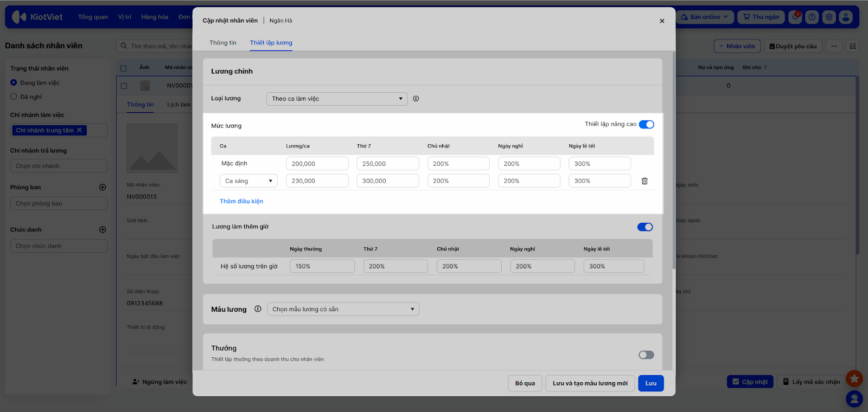Disable Thiết lập nâng cao toggle
This screenshot has height=412, width=868.
646,125
